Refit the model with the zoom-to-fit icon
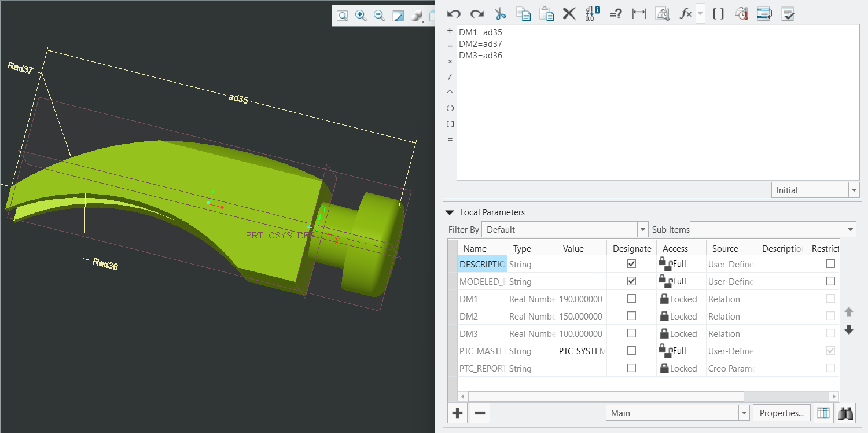Image resolution: width=868 pixels, height=433 pixels. click(343, 16)
